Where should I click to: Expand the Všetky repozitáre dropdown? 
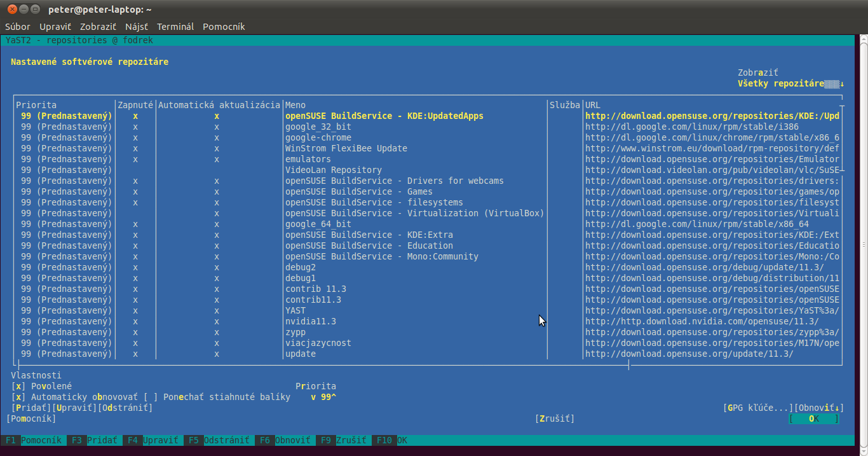(790, 83)
